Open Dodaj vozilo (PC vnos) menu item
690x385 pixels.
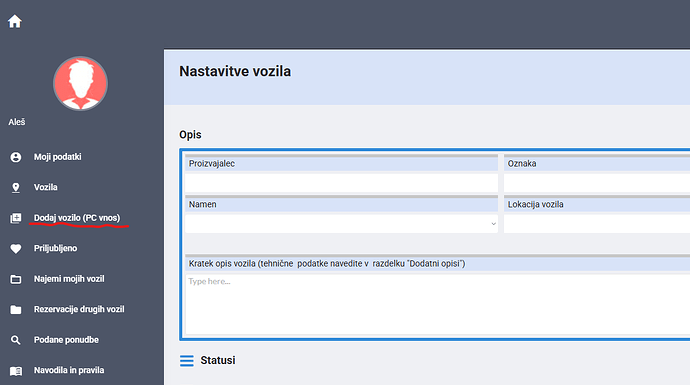tap(77, 218)
